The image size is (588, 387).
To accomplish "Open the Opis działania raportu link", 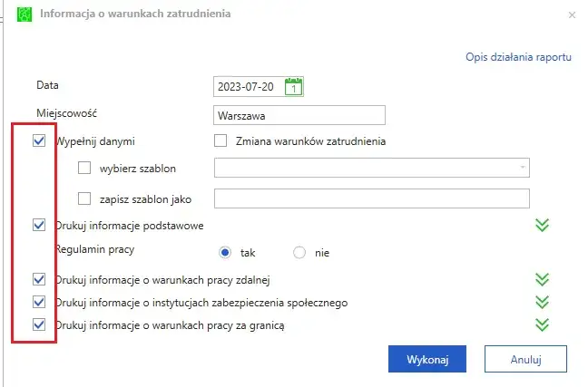I will coord(518,57).
